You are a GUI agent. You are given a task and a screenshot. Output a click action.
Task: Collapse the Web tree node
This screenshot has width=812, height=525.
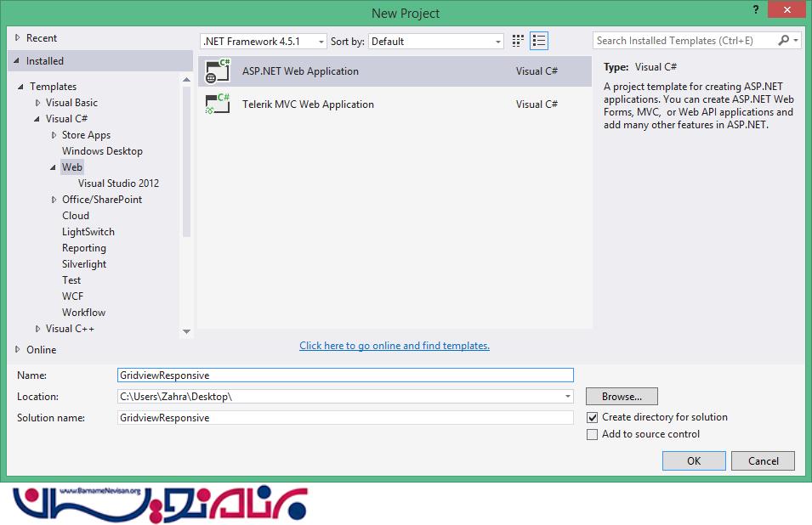pos(53,167)
